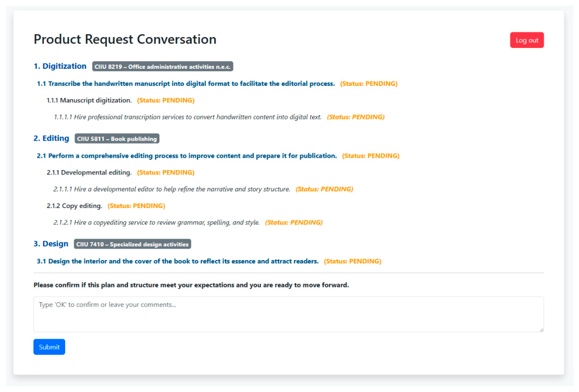The image size is (579, 392).
Task: Click the CIIU 8219 Office administrative badge
Action: coord(162,66)
